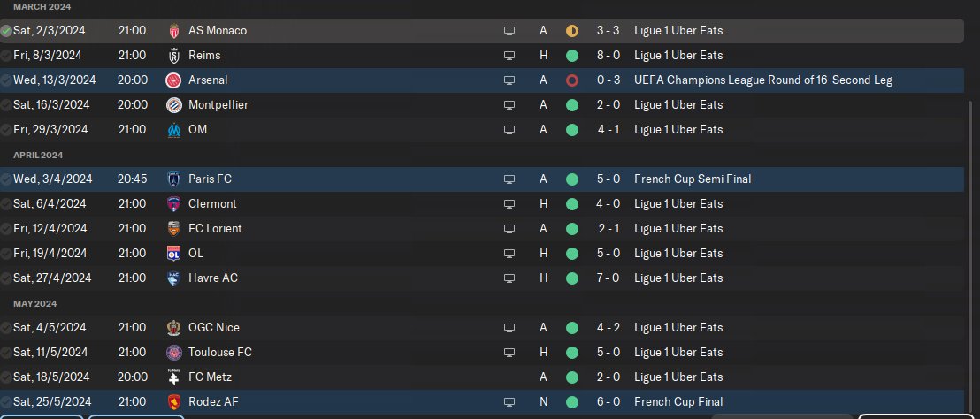Click the green win indicator for Havre AC
Viewport: 980px width, 419px height.
coord(572,278)
